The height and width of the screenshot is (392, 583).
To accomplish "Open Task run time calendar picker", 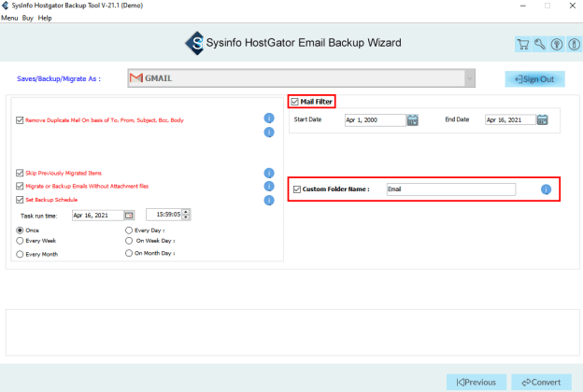I will tap(129, 216).
